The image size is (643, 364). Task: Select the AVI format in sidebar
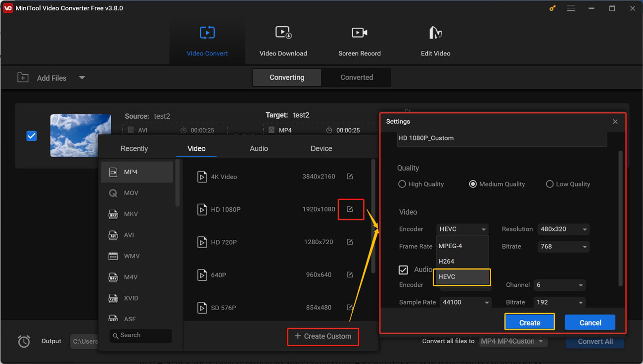[137, 235]
